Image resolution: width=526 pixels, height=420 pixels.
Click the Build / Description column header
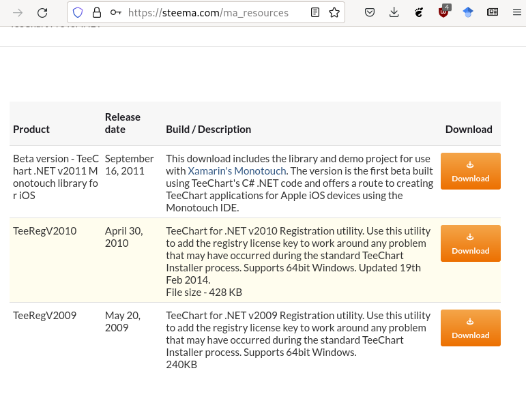tap(208, 130)
